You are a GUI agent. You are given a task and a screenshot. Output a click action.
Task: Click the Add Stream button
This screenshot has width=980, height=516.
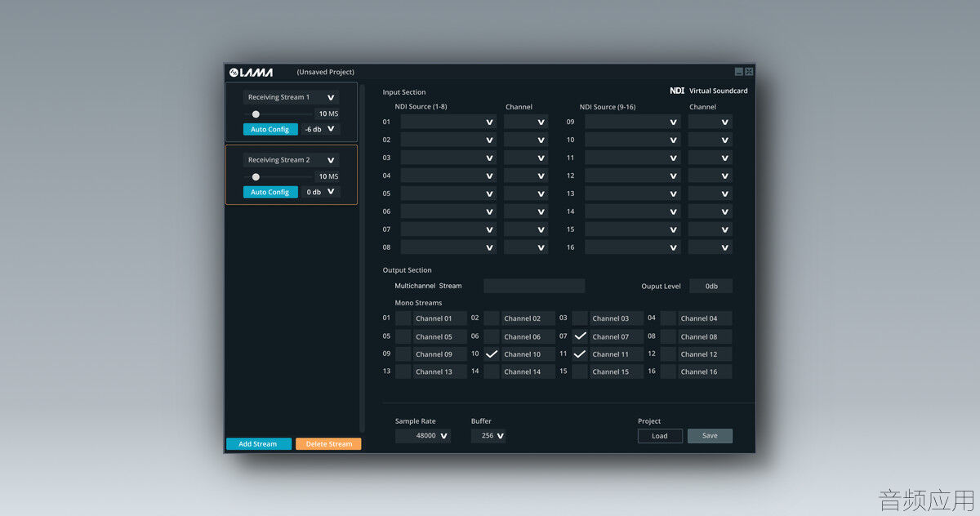click(259, 444)
